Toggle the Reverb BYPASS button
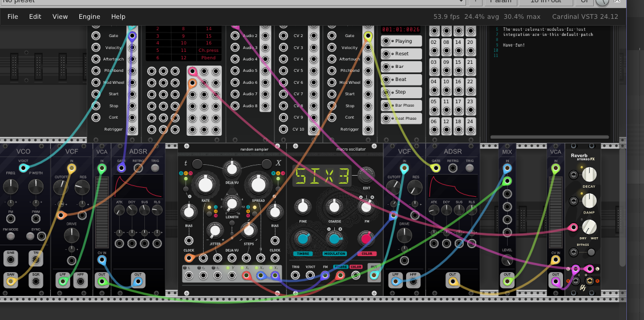644x320 pixels. (x=592, y=252)
